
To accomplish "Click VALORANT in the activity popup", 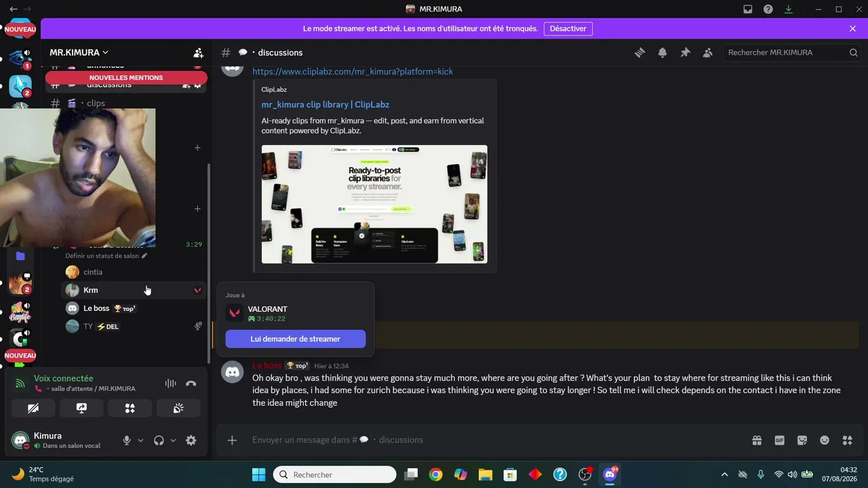I will tap(268, 309).
